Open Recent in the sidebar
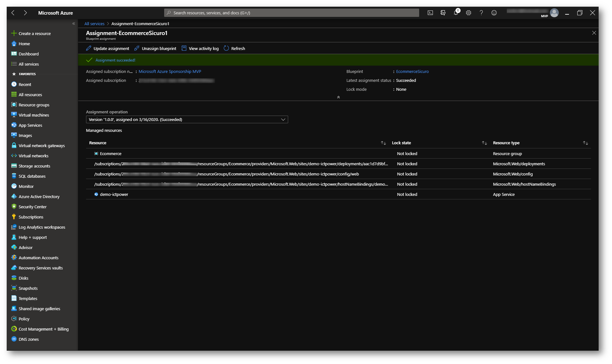This screenshot has height=364, width=612. (x=21, y=84)
